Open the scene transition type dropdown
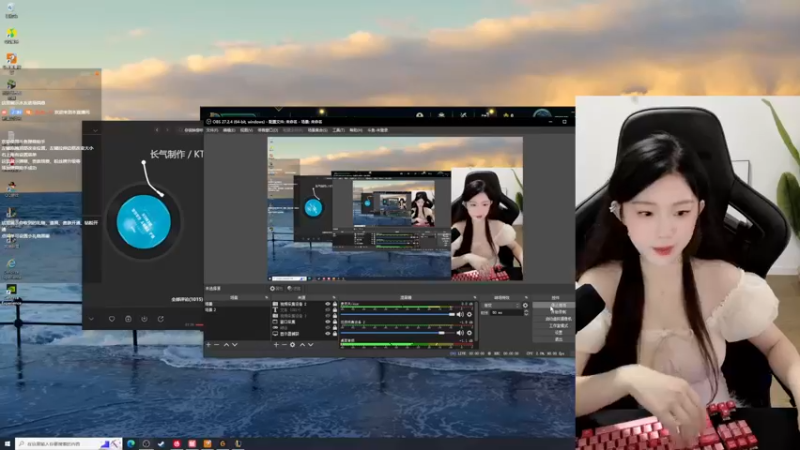This screenshot has height=450, width=800. pos(502,305)
